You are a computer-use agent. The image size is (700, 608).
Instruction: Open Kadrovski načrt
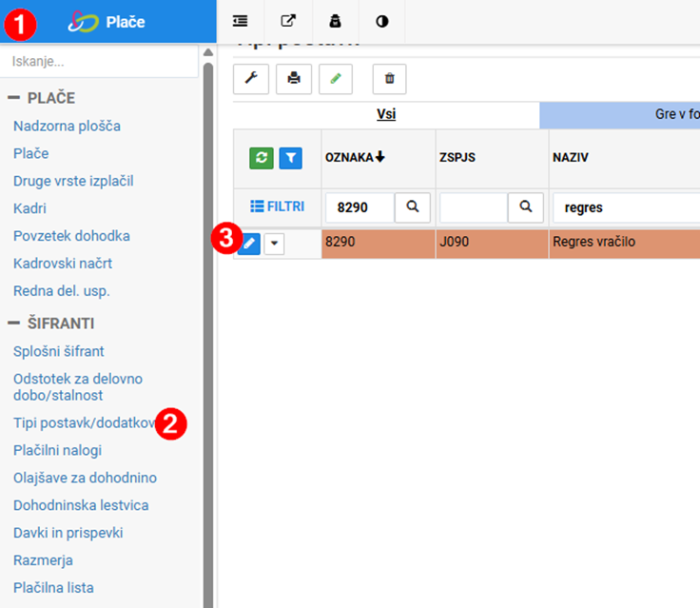(x=63, y=264)
